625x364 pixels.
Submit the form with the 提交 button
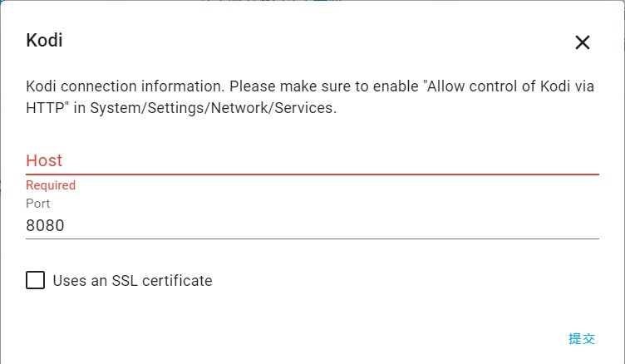tap(582, 338)
